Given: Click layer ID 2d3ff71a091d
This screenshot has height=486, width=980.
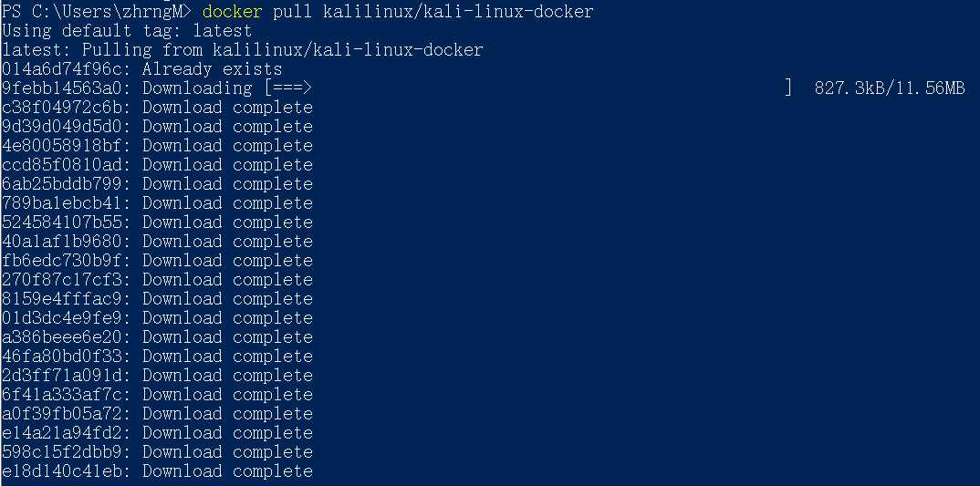Looking at the screenshot, I should pos(67,376).
